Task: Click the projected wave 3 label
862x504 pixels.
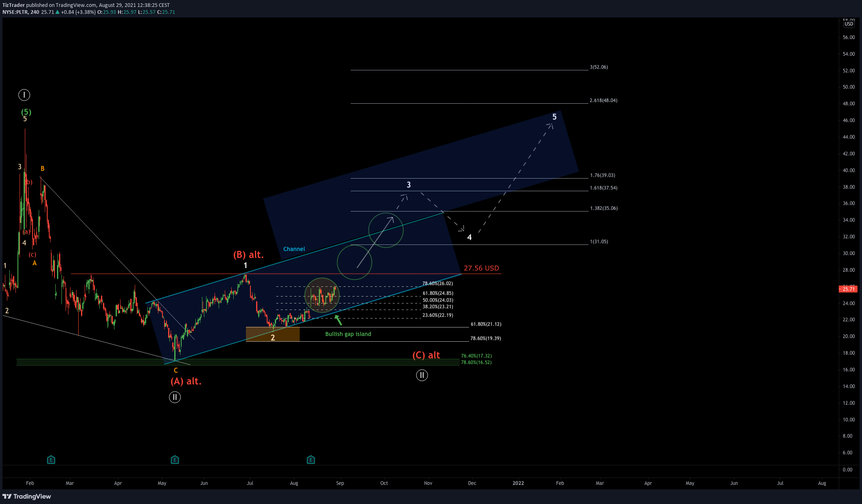Action: pyautogui.click(x=409, y=185)
